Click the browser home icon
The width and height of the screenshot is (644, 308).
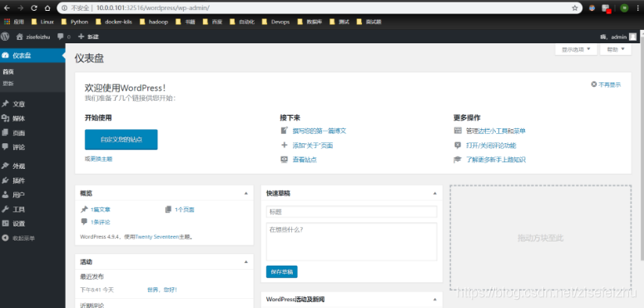47,7
